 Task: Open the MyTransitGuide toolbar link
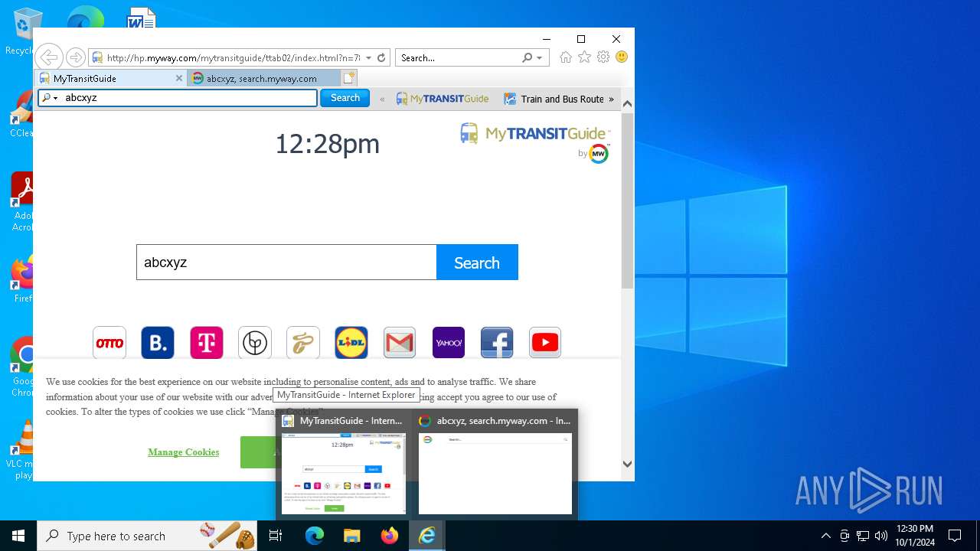pos(443,99)
